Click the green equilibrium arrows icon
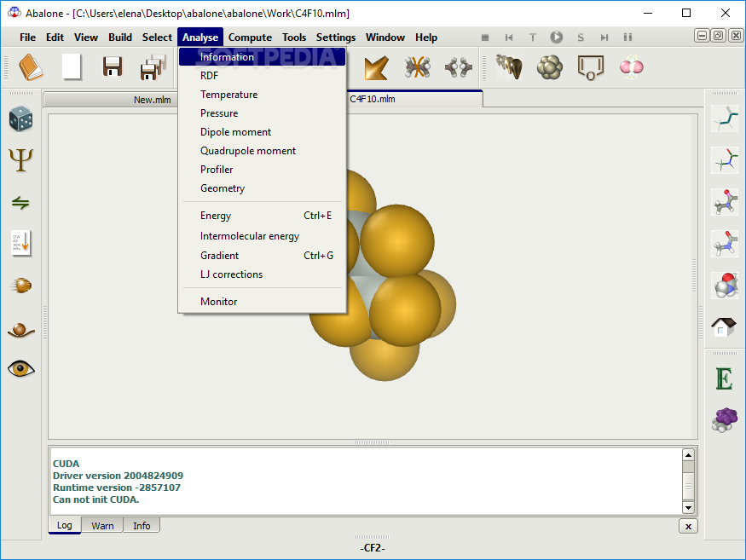Image resolution: width=746 pixels, height=560 pixels. (x=20, y=203)
